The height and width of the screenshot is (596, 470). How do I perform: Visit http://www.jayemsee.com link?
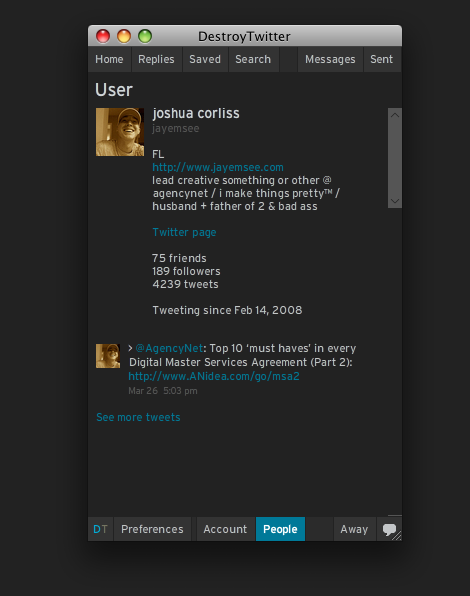click(x=218, y=167)
